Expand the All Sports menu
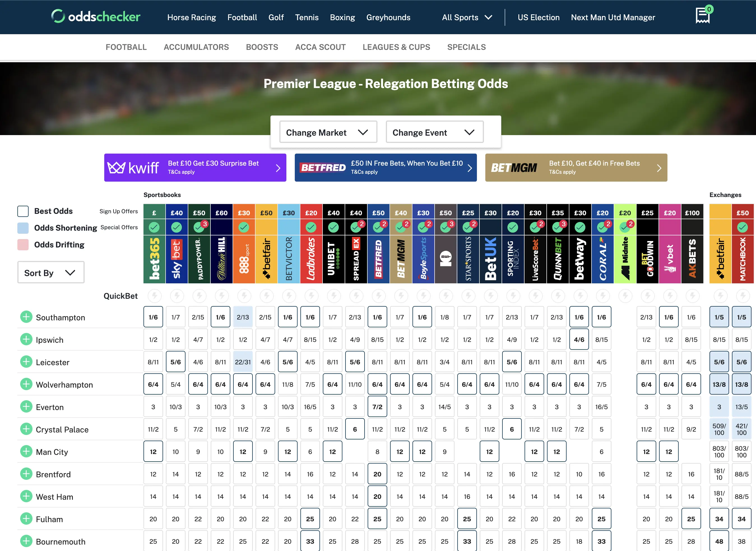Screen dimensions: 756x551 pyautogui.click(x=467, y=17)
